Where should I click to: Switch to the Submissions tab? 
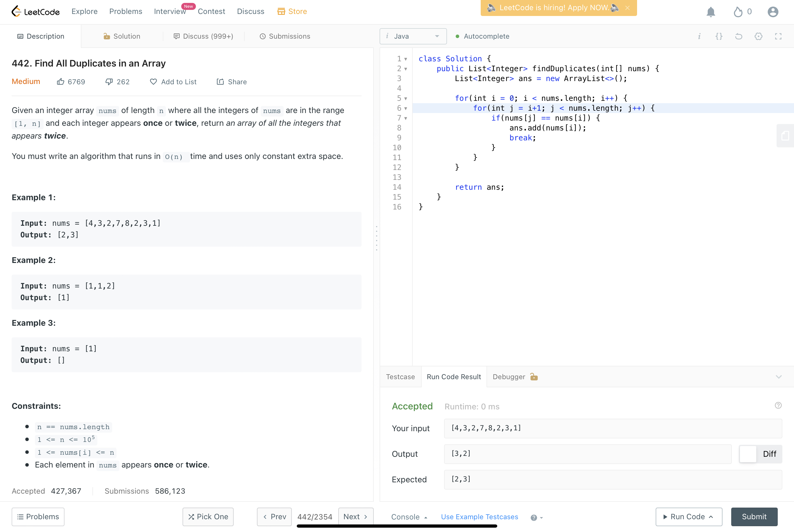[285, 36]
